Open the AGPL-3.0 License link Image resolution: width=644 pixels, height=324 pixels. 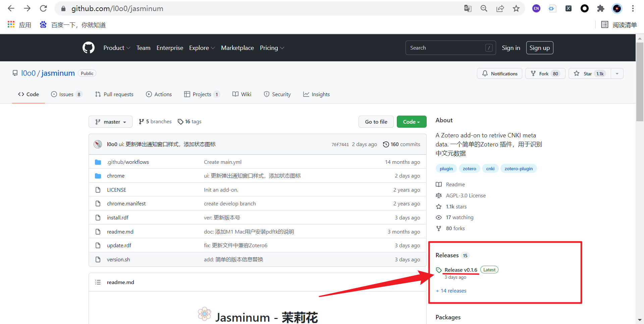461,195
